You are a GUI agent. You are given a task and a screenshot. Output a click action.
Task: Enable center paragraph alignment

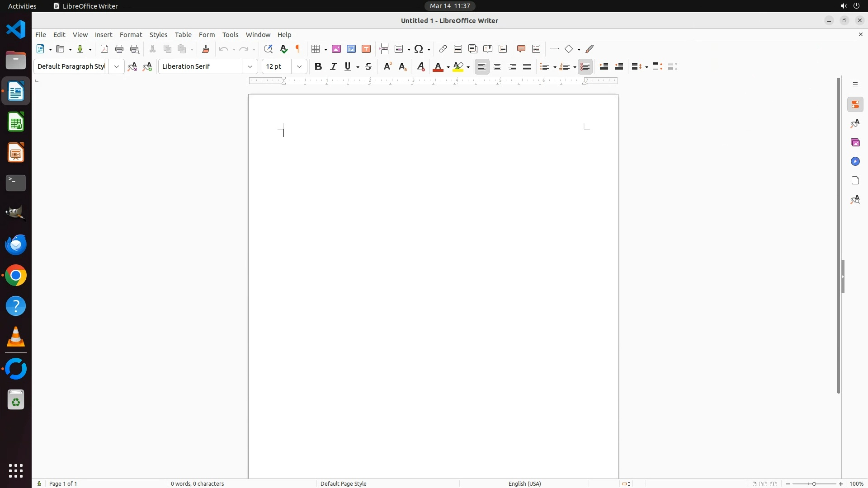(497, 67)
